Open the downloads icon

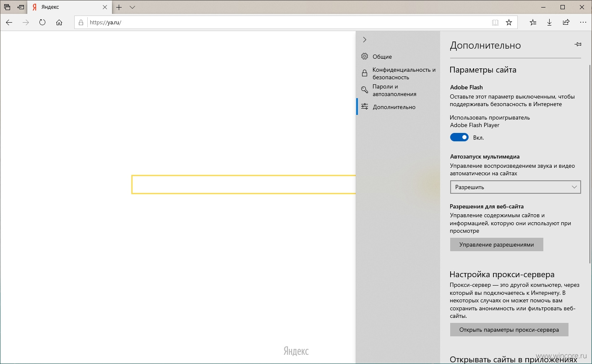[549, 23]
